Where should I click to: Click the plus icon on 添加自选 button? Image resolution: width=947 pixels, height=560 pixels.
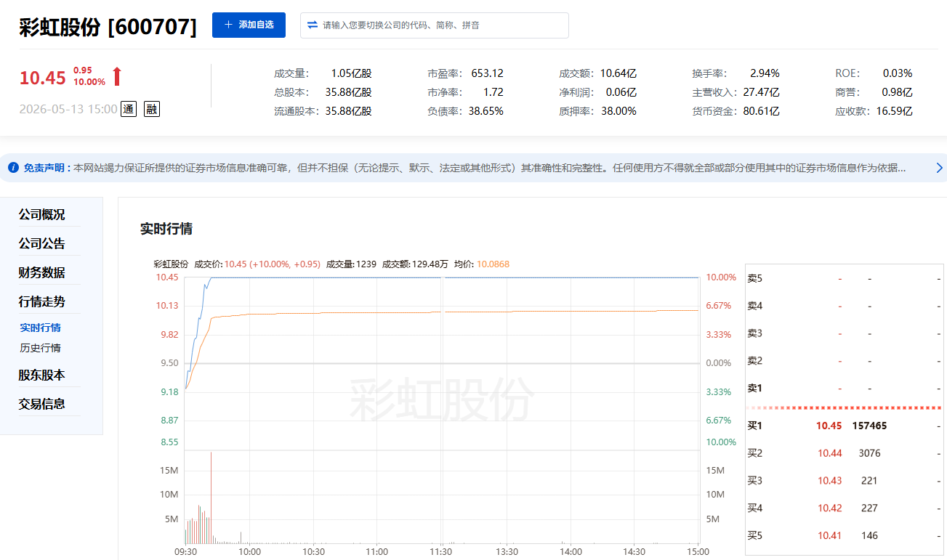tap(228, 25)
